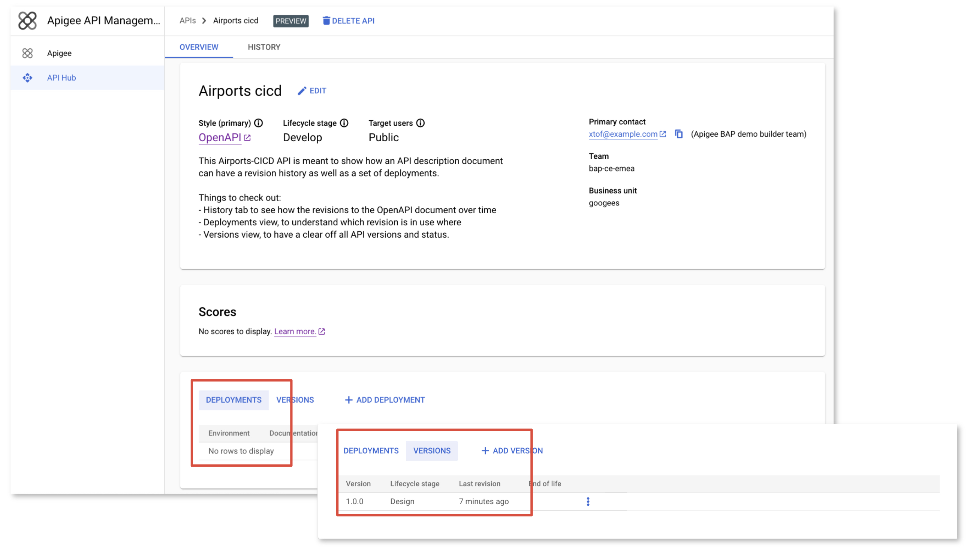The height and width of the screenshot is (560, 973).
Task: Click the three-dot menu on version 1.0.0
Action: (588, 501)
